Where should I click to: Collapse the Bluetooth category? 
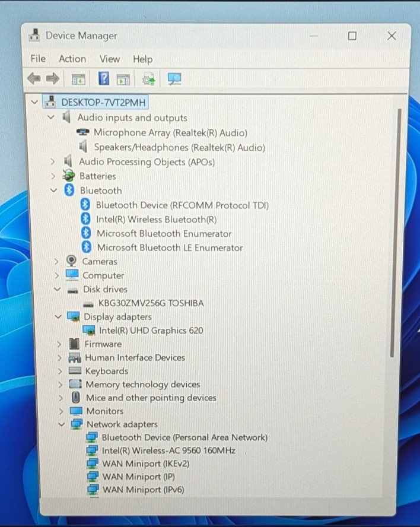(54, 191)
